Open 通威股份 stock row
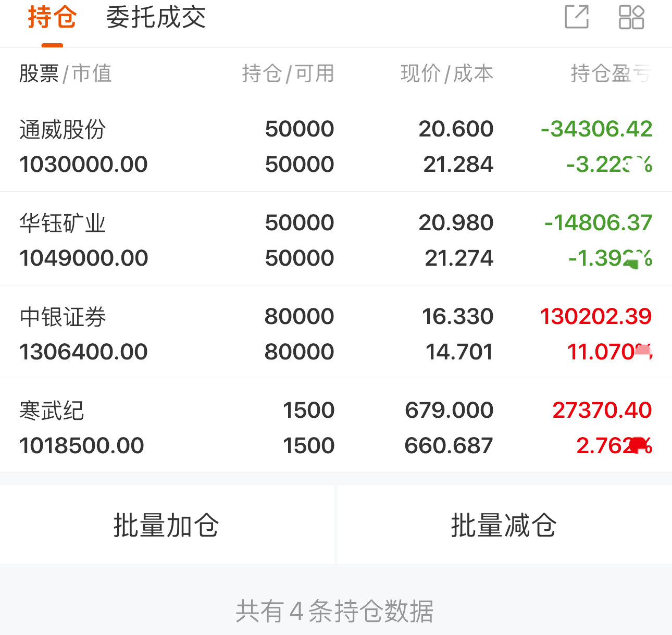This screenshot has width=672, height=635. click(x=336, y=146)
